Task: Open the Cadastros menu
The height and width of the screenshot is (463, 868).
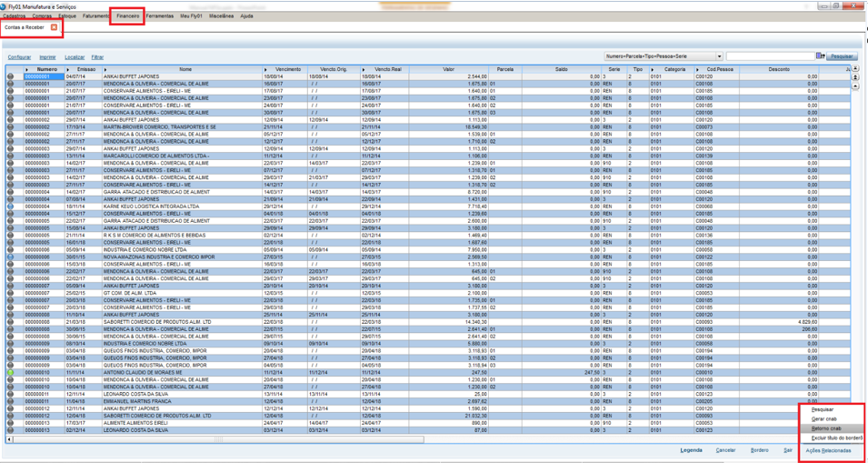Action: [x=14, y=16]
